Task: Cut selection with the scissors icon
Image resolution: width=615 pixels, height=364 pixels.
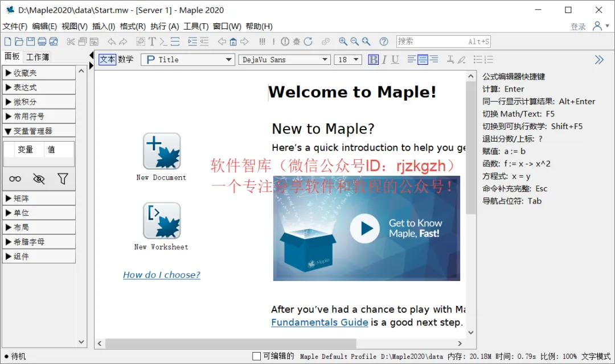Action: click(x=71, y=42)
